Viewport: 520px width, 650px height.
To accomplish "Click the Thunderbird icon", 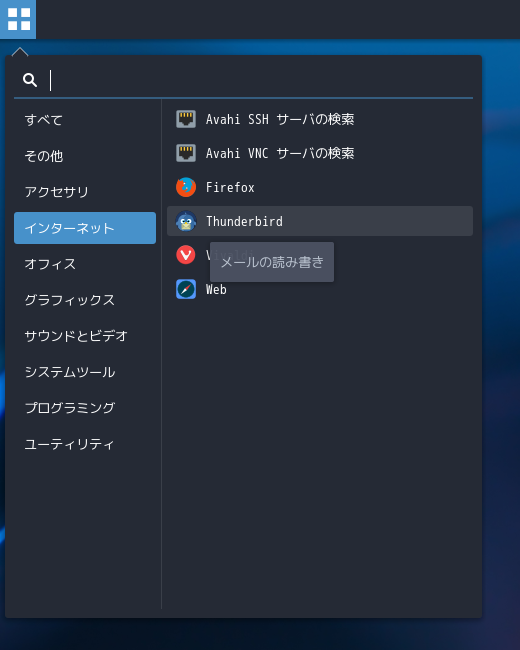I will 186,221.
